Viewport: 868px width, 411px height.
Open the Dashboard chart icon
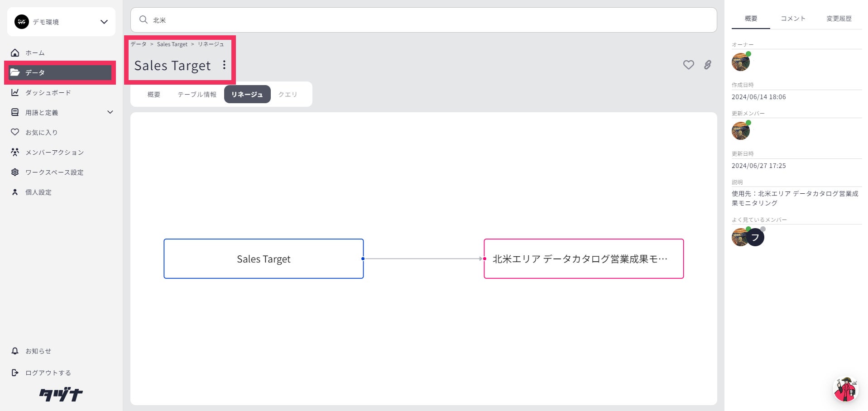point(15,93)
